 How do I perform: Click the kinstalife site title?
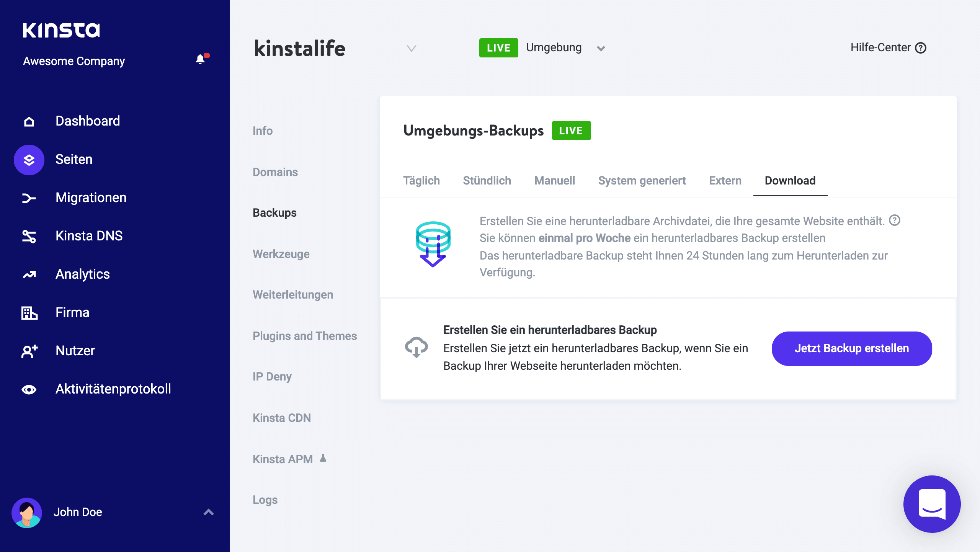pyautogui.click(x=300, y=49)
